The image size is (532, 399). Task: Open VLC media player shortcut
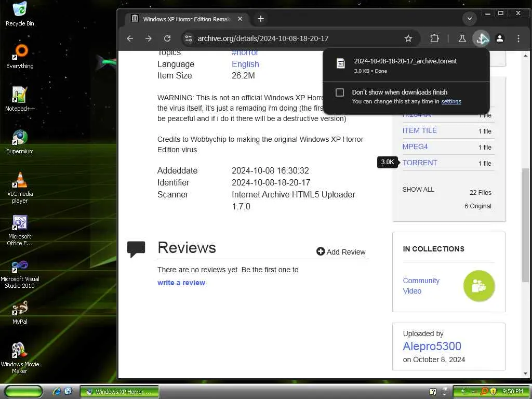[x=20, y=188]
